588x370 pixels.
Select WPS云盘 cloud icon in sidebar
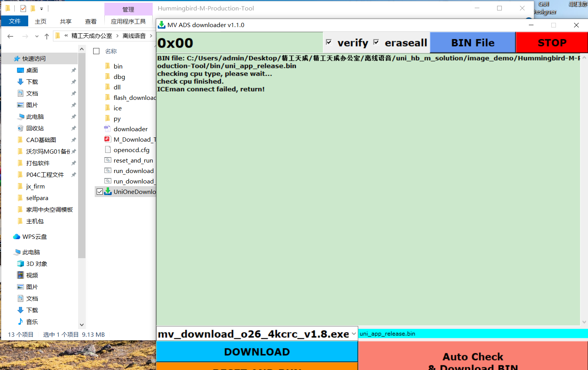17,236
